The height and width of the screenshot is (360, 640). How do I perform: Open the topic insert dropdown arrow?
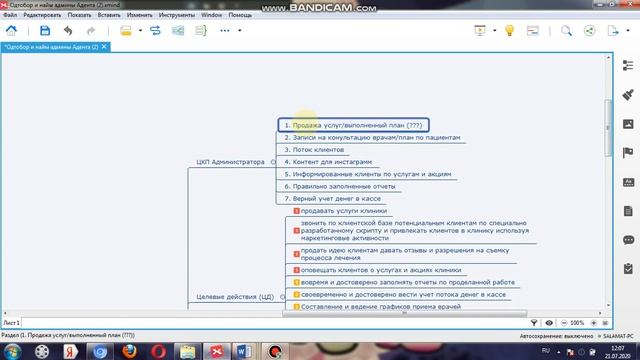(x=140, y=31)
